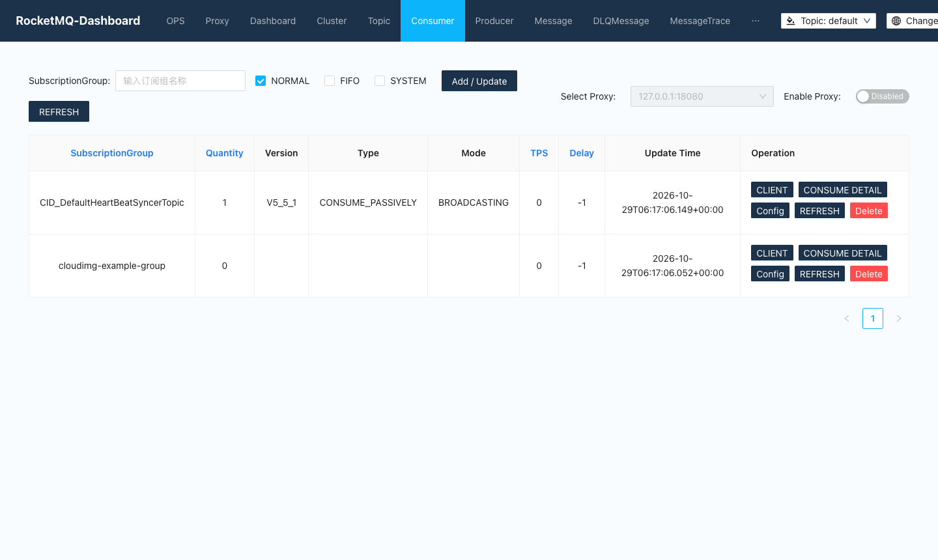Focus the SubscriptionGroup search input
Image resolution: width=938 pixels, height=560 pixels.
[180, 81]
